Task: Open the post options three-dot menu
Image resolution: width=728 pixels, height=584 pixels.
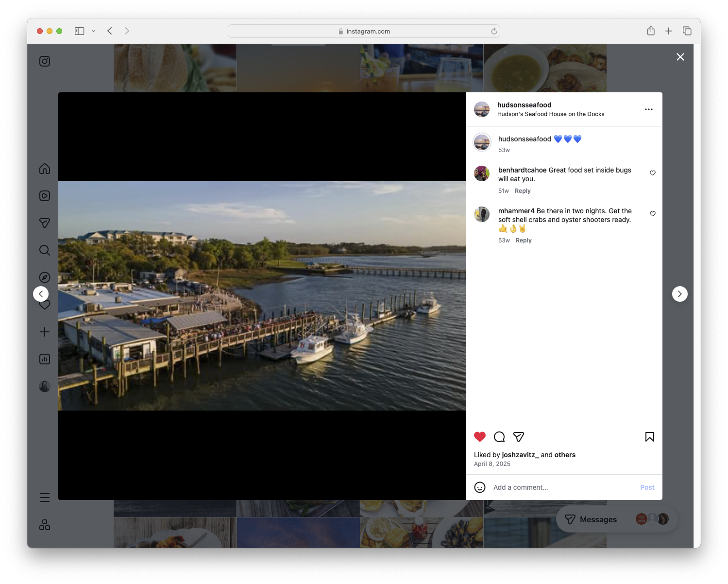Action: point(649,109)
